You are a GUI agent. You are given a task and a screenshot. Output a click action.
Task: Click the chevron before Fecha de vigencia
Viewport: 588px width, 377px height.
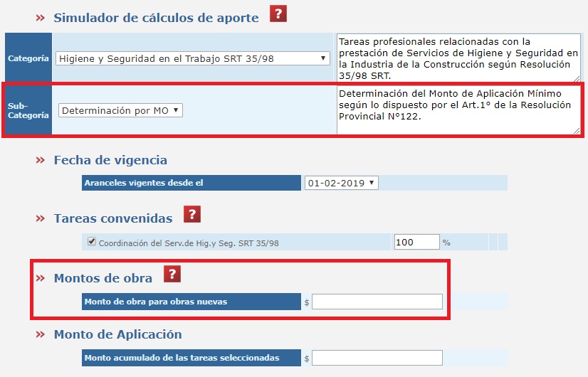pos(41,161)
